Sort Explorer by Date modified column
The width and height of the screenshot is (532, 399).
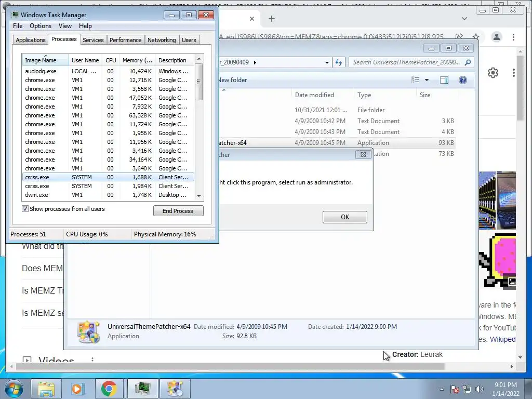pyautogui.click(x=314, y=95)
